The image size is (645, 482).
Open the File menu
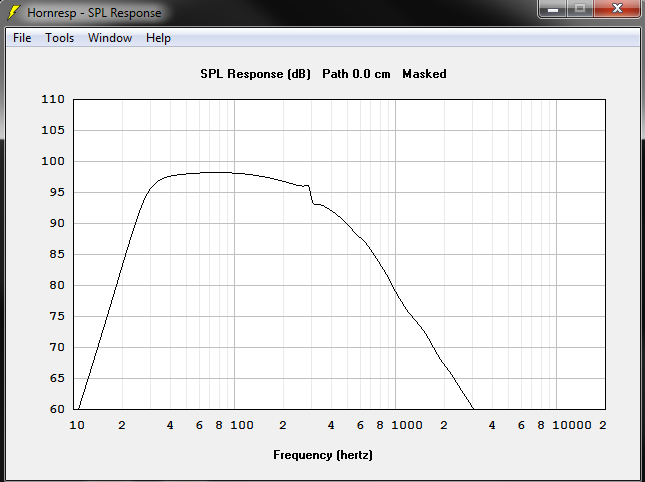point(22,38)
